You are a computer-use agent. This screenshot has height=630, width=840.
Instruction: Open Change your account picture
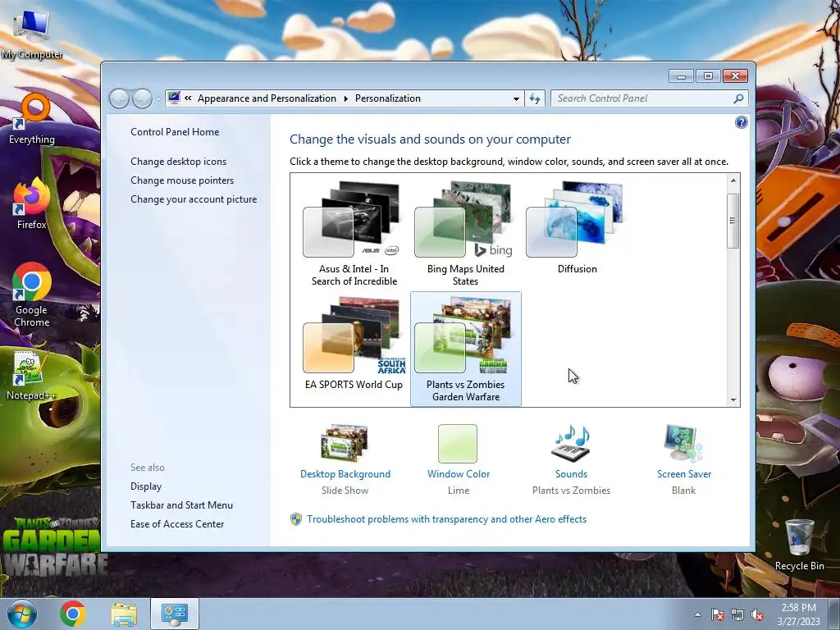[x=194, y=199]
